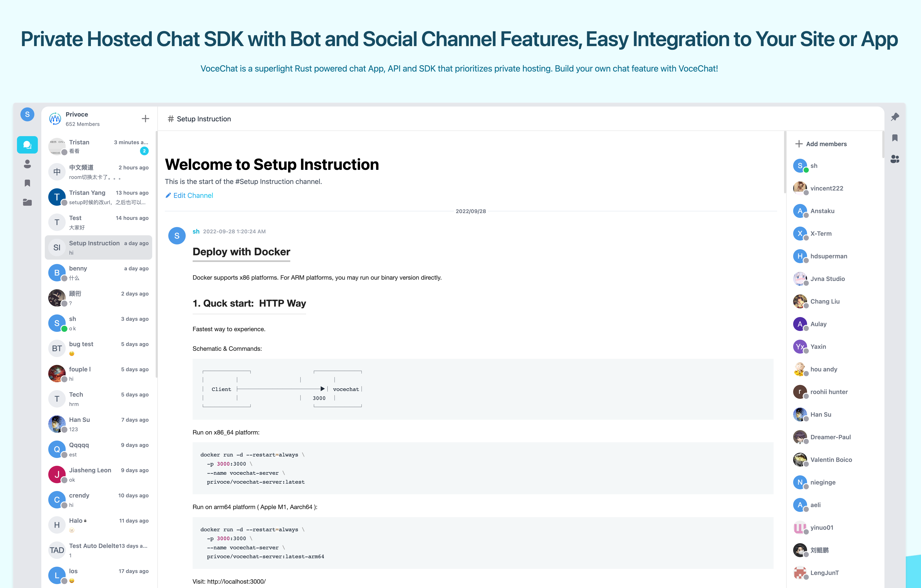Click the message area scrollbar

coord(785,162)
